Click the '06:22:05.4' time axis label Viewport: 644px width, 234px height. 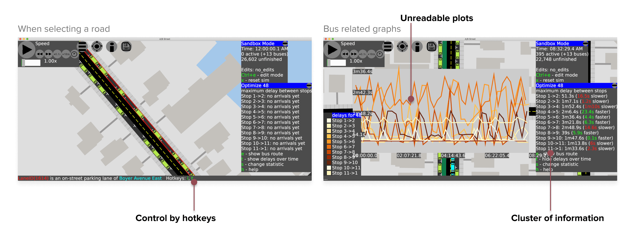pos(497,155)
